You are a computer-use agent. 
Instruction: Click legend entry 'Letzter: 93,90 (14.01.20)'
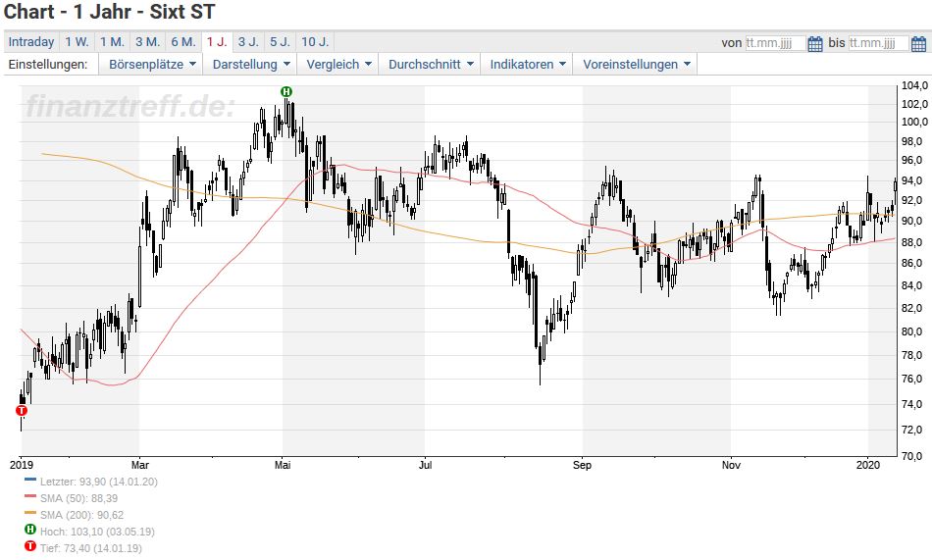pyautogui.click(x=99, y=482)
